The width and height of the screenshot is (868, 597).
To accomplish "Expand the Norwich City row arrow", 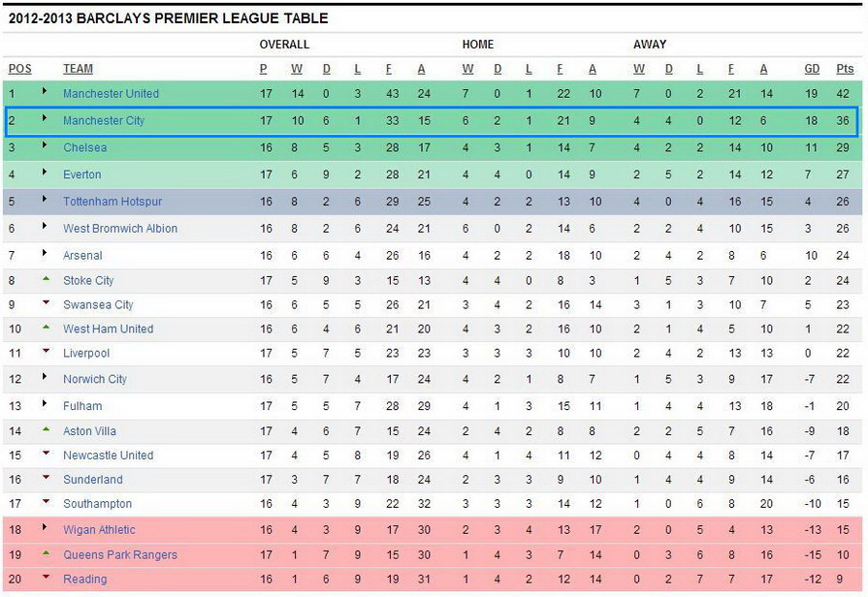I will pos(45,376).
